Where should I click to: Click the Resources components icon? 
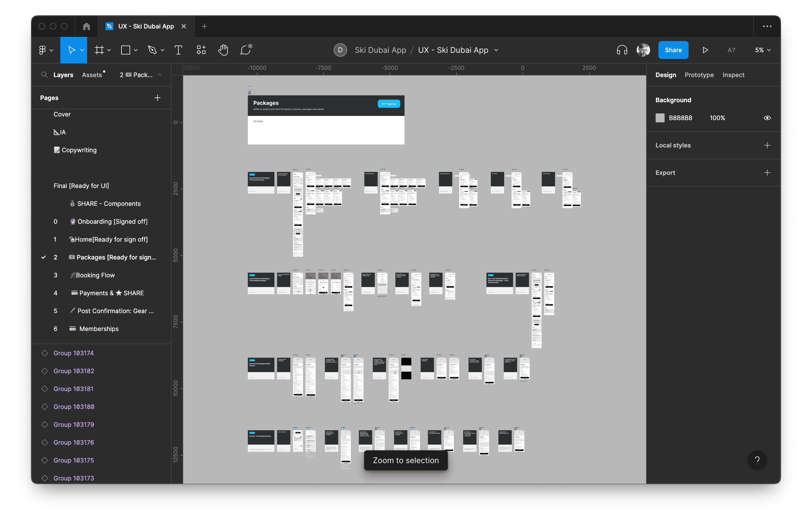201,50
